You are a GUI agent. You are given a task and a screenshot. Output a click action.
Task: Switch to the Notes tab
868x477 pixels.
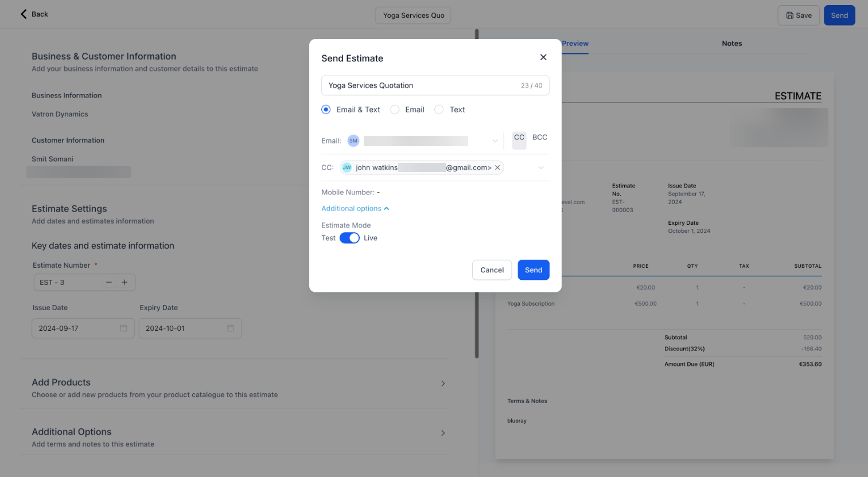[x=731, y=44]
